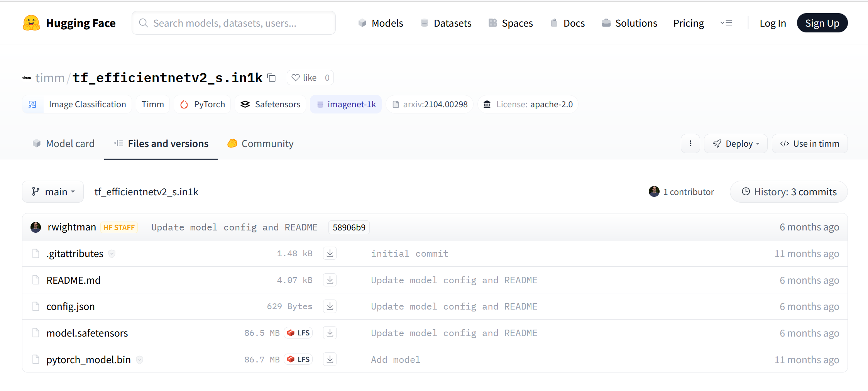868x391 pixels.
Task: Click tf_efficientnetv2_s.in1k breadcrumb path
Action: click(146, 192)
